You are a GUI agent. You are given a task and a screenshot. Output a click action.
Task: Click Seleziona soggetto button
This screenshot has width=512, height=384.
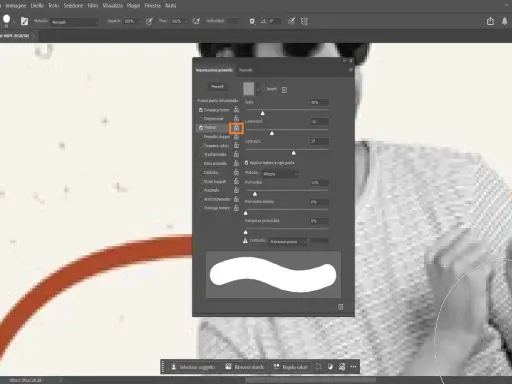(x=194, y=367)
